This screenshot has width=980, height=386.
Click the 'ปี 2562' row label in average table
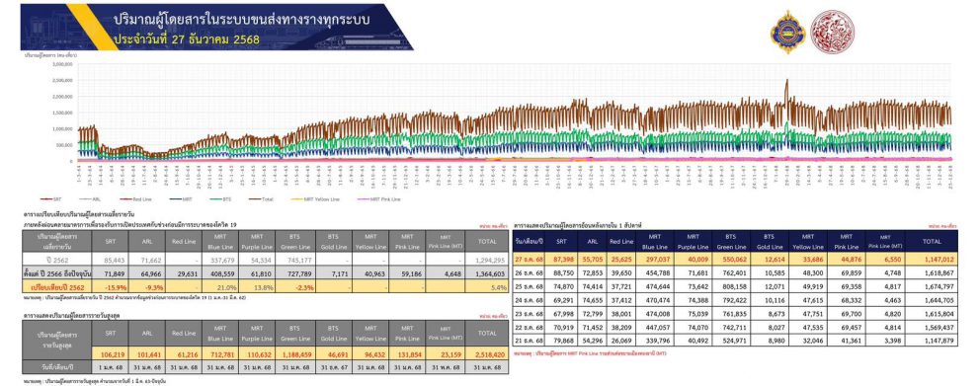[x=57, y=259]
